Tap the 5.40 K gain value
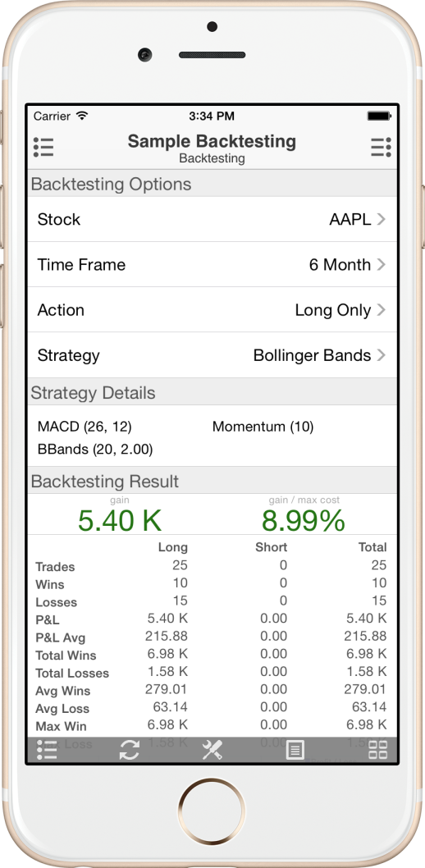 pos(120,520)
